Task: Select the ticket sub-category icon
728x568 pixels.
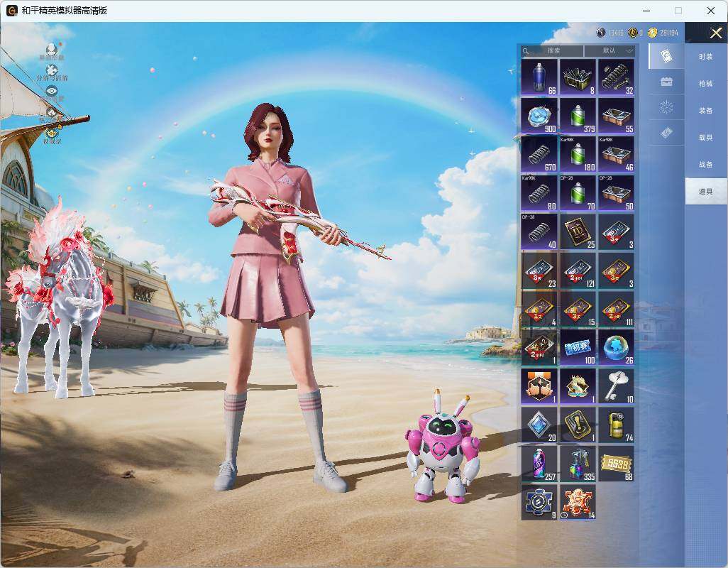Action: pos(666,133)
